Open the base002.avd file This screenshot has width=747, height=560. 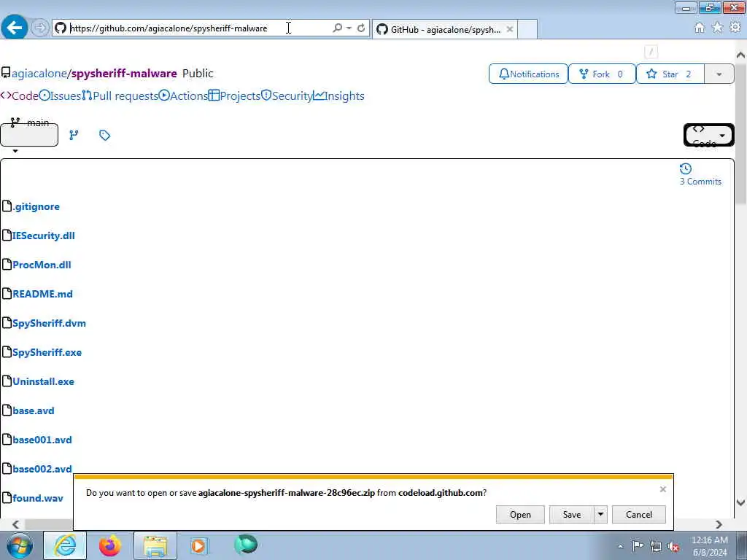pyautogui.click(x=42, y=469)
